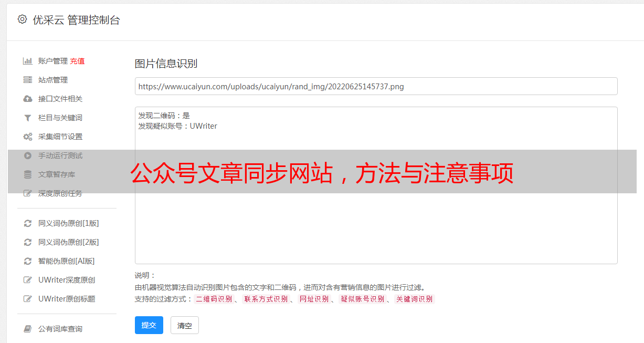Click the 清空 button
The height and width of the screenshot is (343, 644).
(185, 326)
